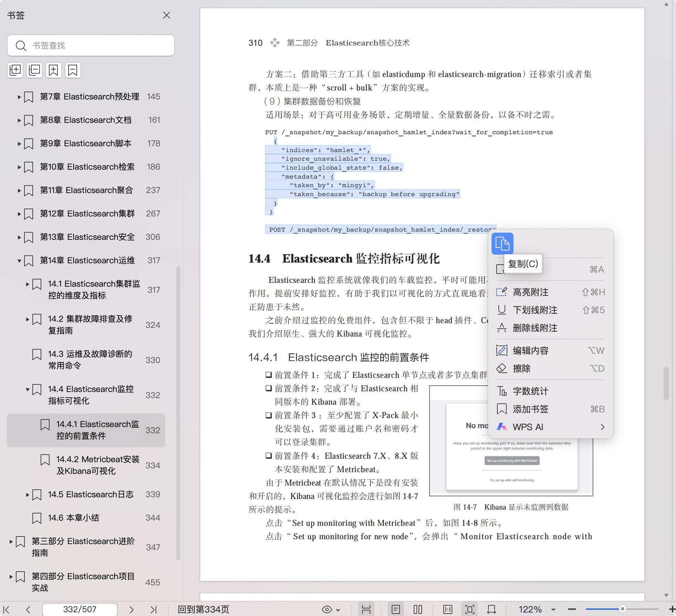Click bookmark icon beside 14.6 本章小结

(37, 518)
